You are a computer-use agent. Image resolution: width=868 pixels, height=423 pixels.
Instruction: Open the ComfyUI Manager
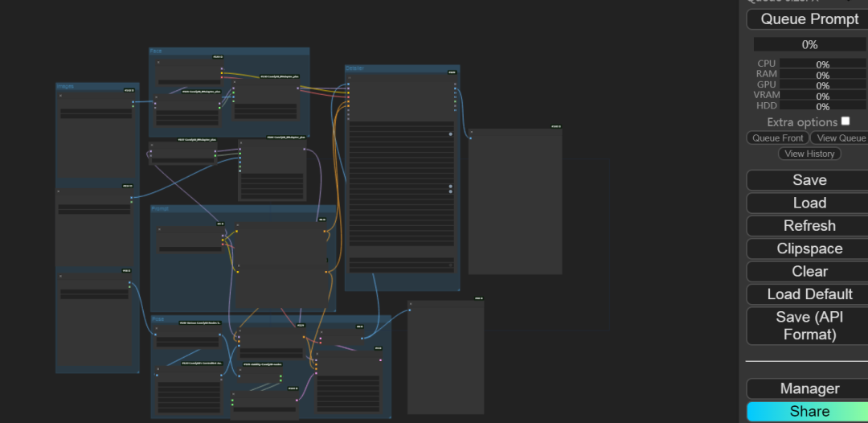(x=809, y=388)
